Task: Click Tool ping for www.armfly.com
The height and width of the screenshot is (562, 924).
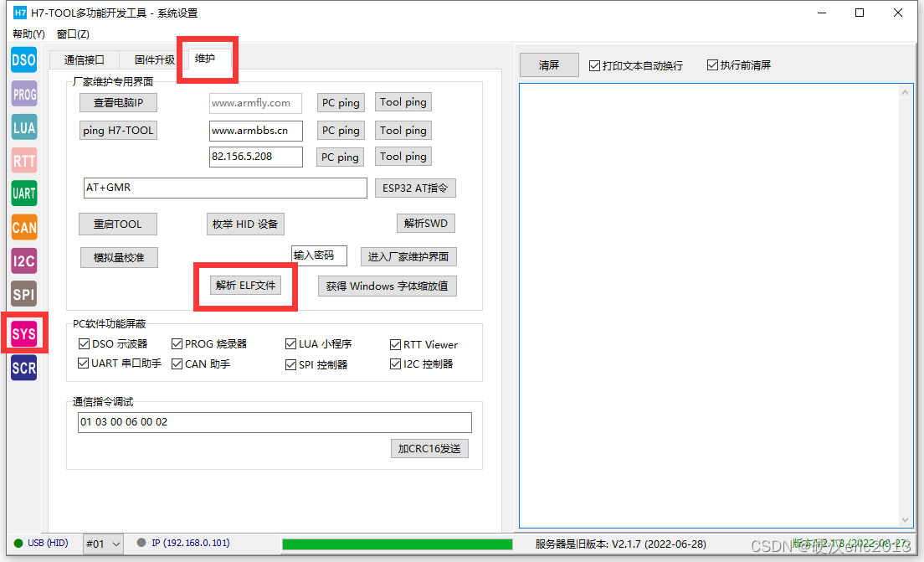Action: tap(403, 102)
